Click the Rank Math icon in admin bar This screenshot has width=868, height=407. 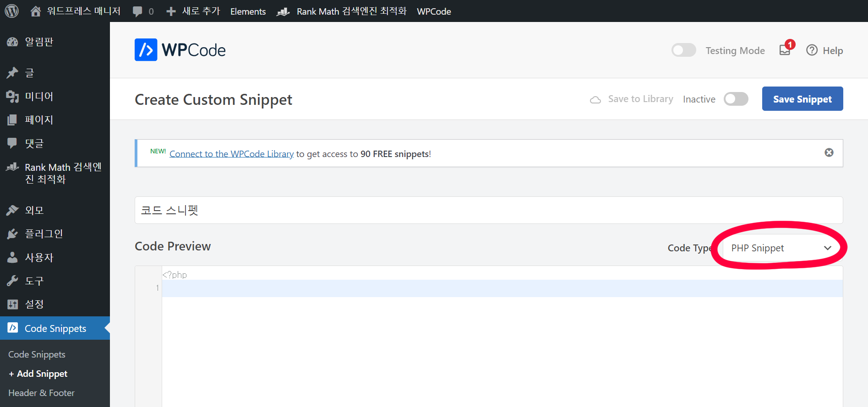[283, 11]
